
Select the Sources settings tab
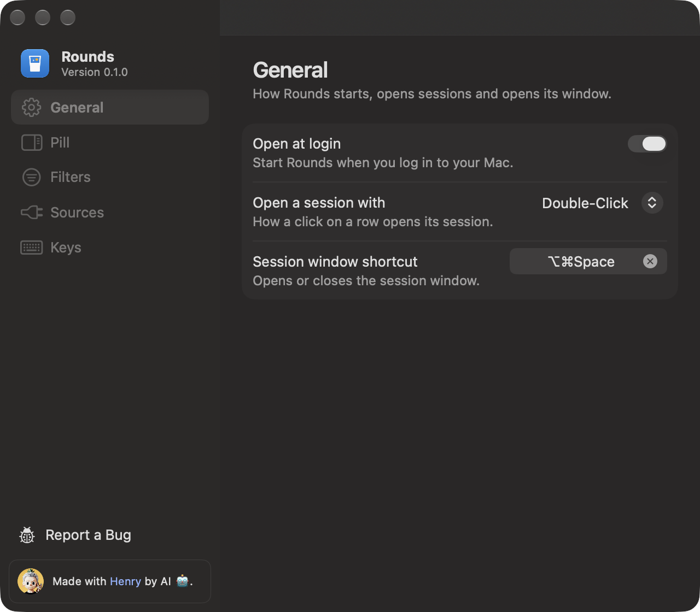(x=110, y=213)
